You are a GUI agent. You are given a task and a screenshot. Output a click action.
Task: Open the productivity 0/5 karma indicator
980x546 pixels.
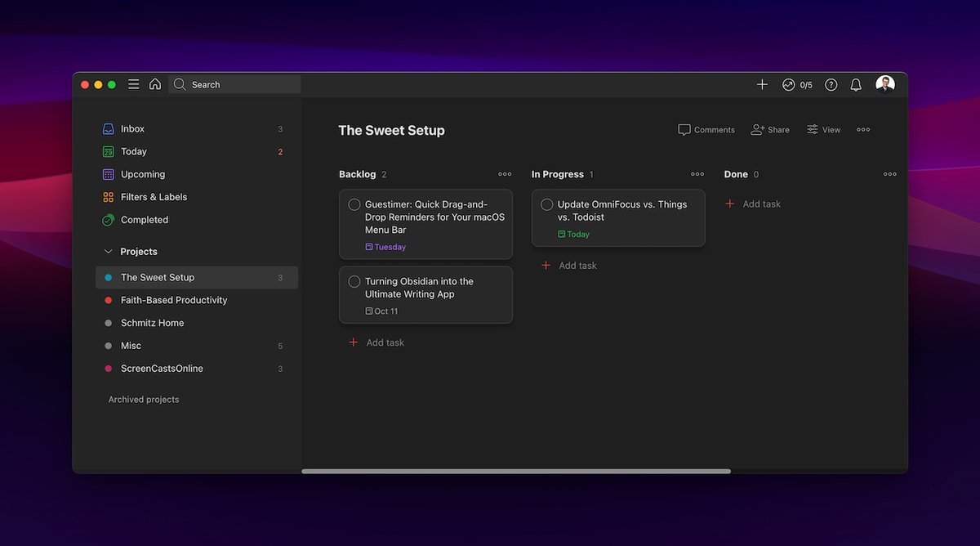tap(797, 85)
